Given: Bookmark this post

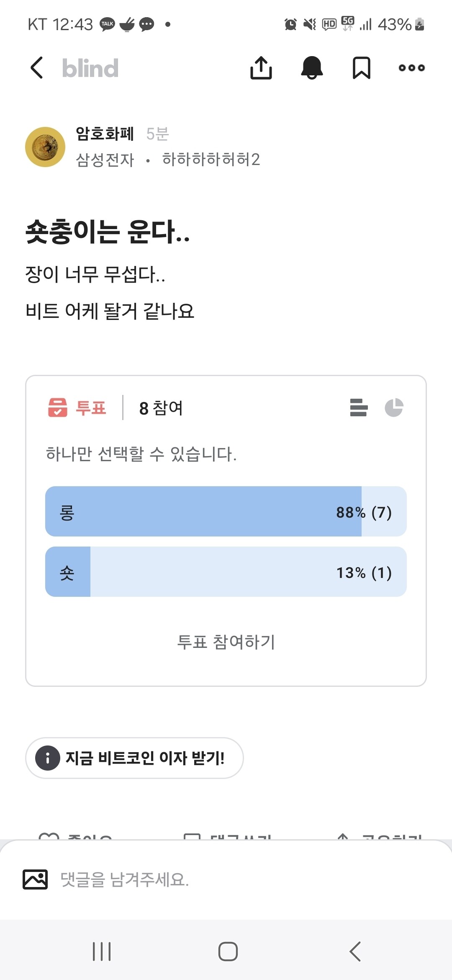Looking at the screenshot, I should coord(362,68).
